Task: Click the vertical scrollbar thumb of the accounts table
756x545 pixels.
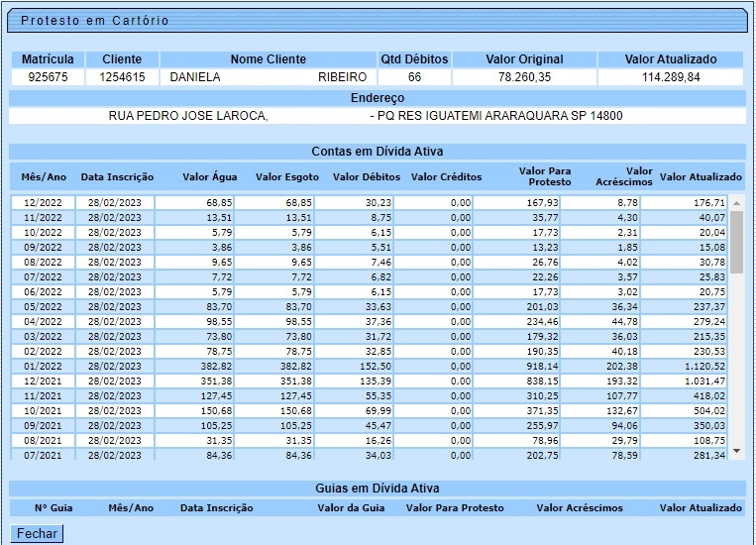Action: 736,242
